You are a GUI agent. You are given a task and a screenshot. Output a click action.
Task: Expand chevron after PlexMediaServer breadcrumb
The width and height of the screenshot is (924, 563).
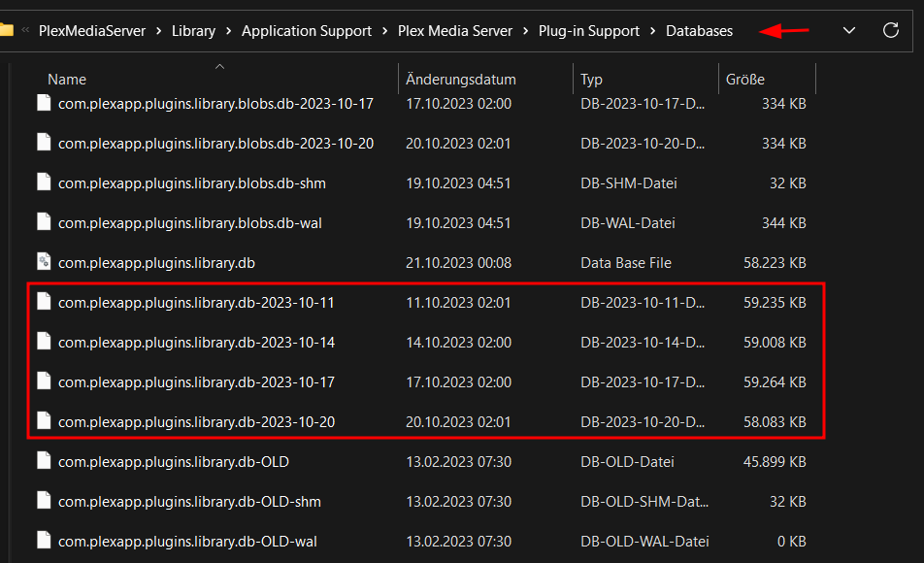click(x=158, y=31)
